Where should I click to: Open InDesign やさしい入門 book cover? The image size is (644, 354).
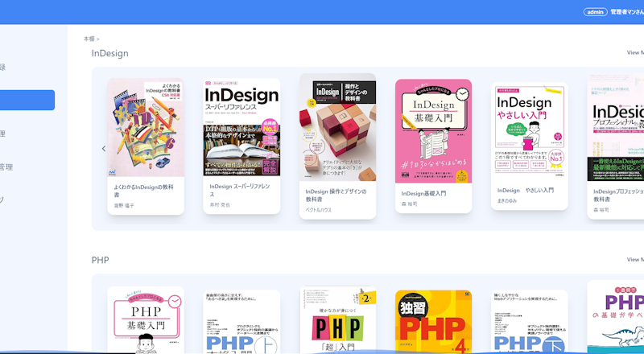[x=530, y=131]
